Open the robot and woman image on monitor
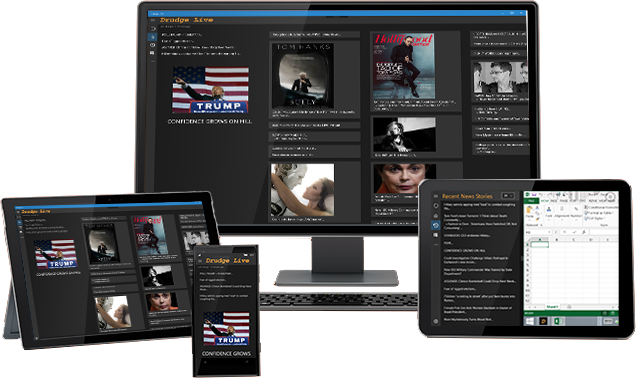636x378 pixels. [303, 190]
